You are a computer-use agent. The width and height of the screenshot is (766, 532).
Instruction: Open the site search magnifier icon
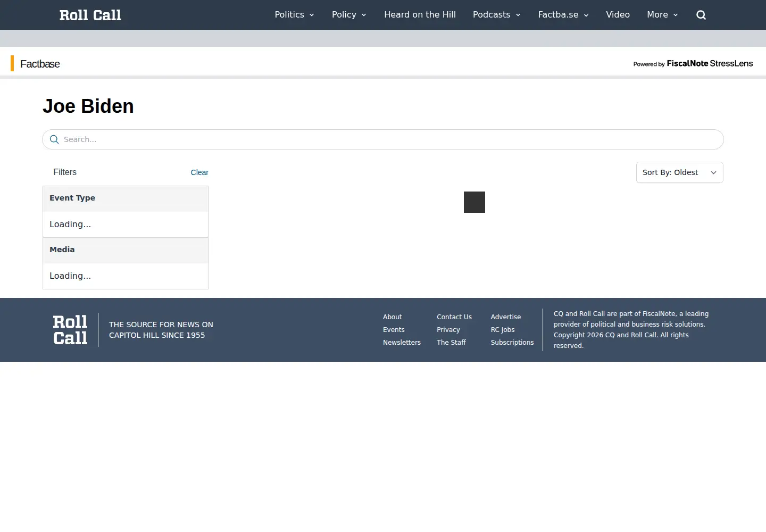701,15
